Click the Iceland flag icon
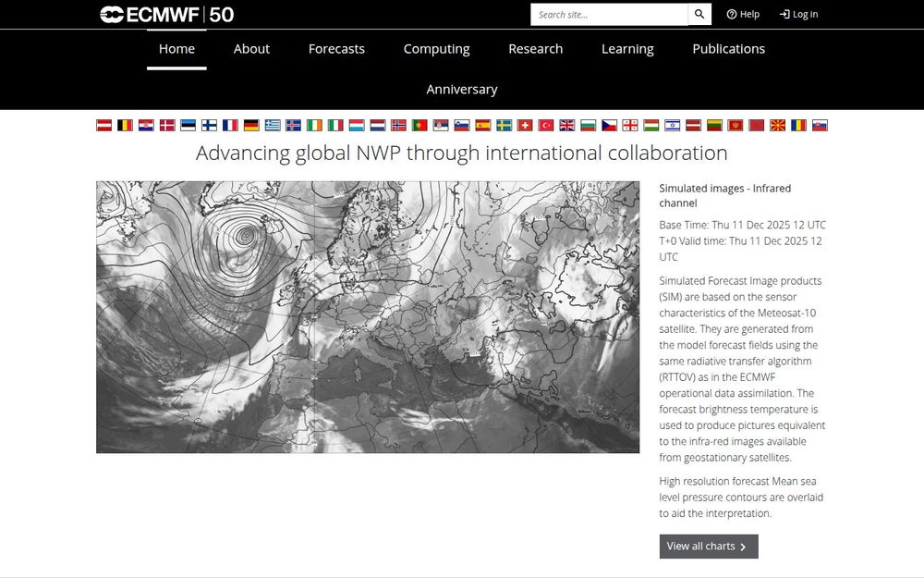 click(294, 125)
